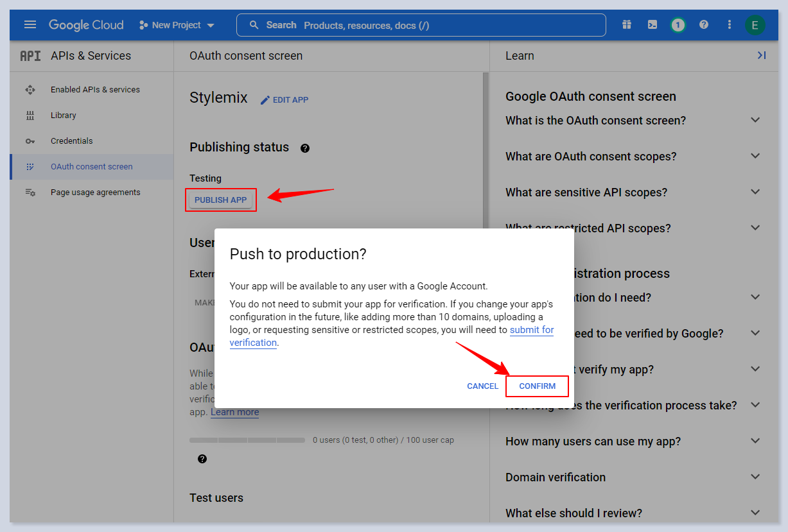Click the Google Cloud logo
Screen dimensions: 788x532
click(86, 25)
